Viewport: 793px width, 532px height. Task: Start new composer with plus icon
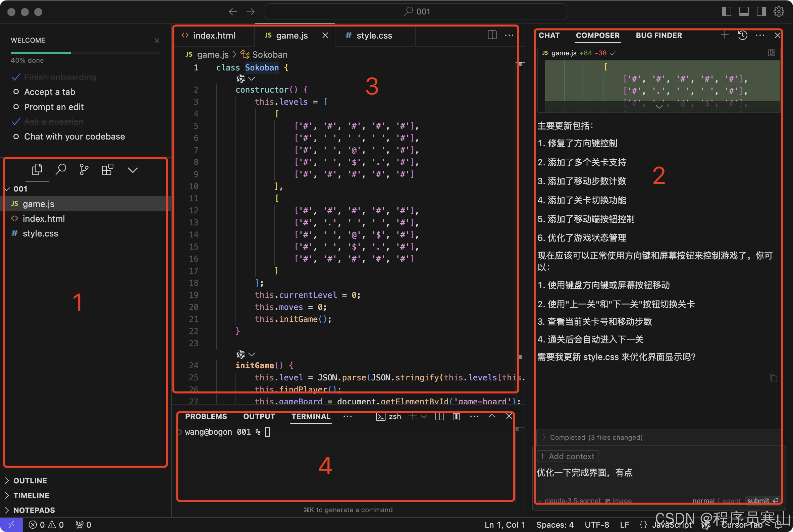[x=725, y=35]
